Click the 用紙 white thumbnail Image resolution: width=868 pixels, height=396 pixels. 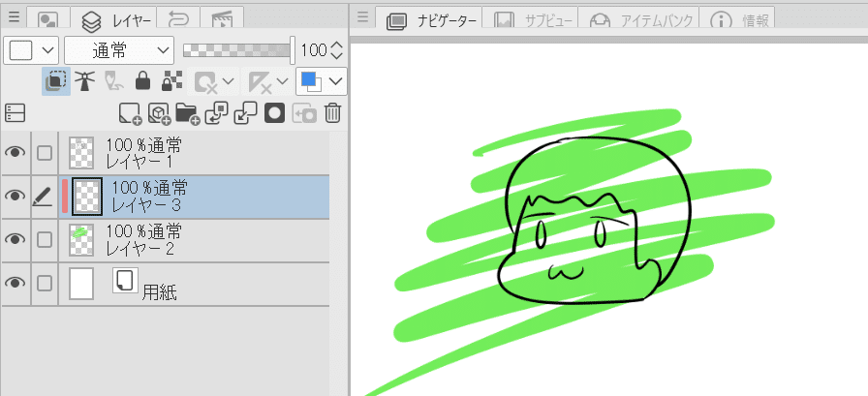(x=81, y=283)
